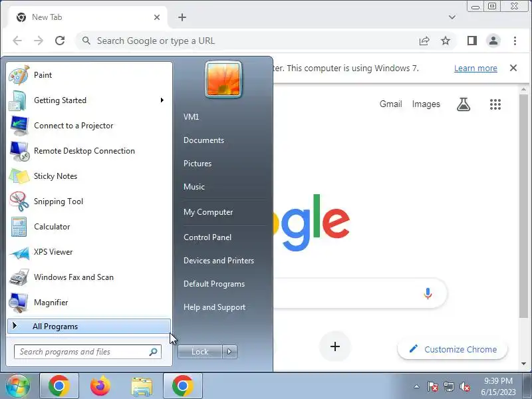Click the user account picture
Viewport: 532px width, 399px height.
pyautogui.click(x=223, y=80)
